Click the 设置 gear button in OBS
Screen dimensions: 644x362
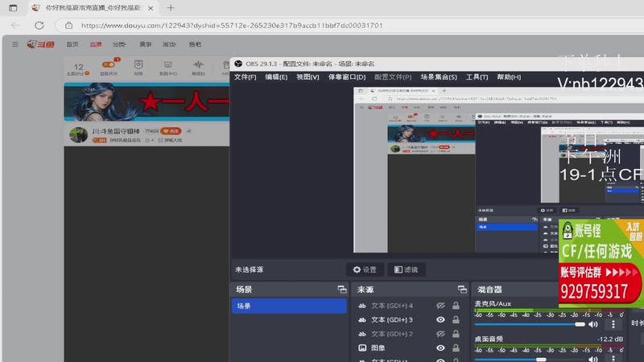[x=365, y=269]
